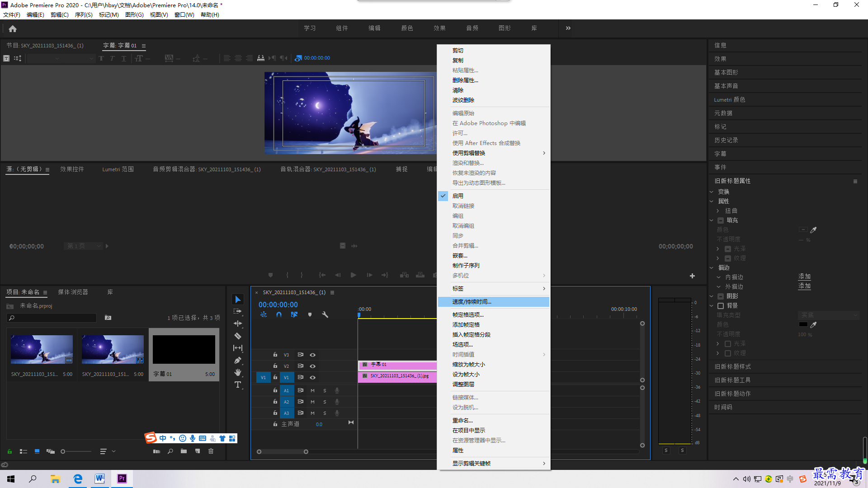Image resolution: width=868 pixels, height=488 pixels.
Task: Open Premiere Pro taskbar icon
Action: (x=122, y=479)
